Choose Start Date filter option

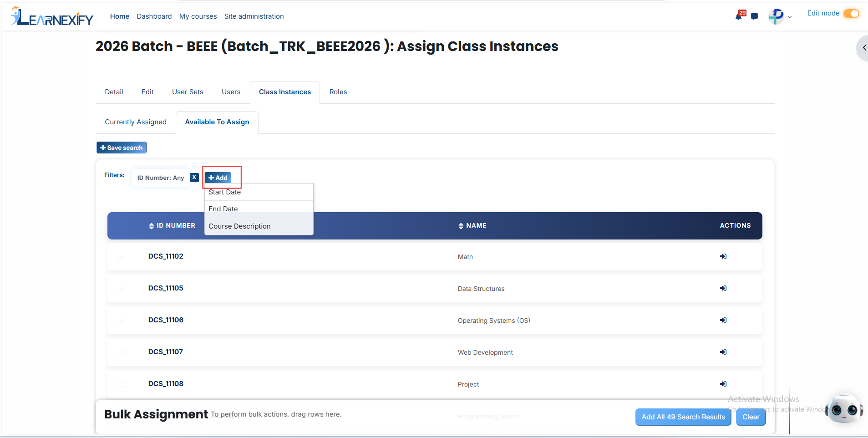pyautogui.click(x=259, y=192)
